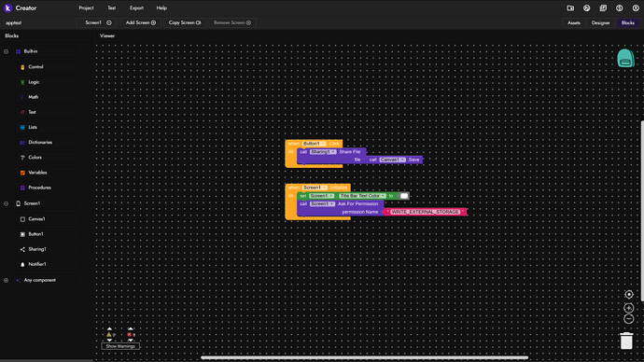Open the Screen1 screen selector dropdown

point(98,22)
